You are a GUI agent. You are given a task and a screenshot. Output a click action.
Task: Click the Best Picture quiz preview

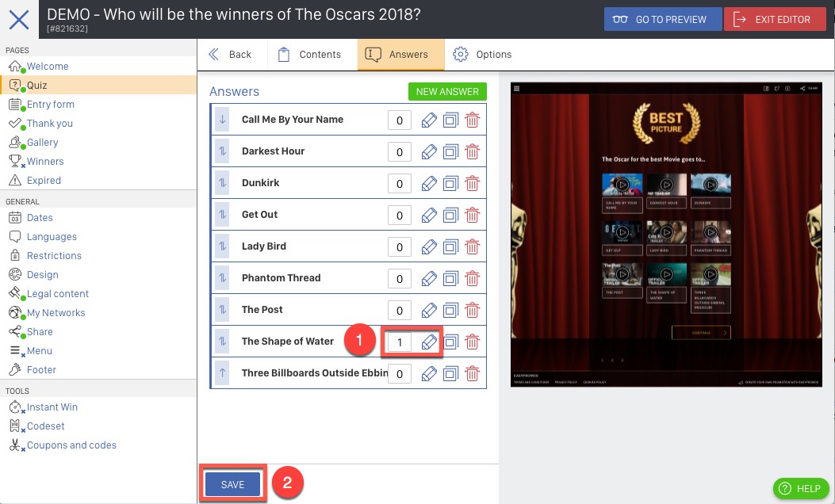[666, 235]
